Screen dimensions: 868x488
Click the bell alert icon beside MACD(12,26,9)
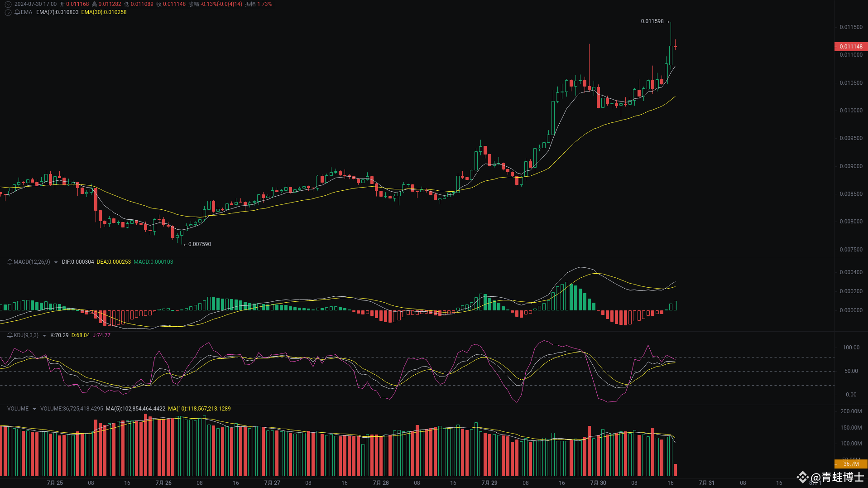click(9, 262)
